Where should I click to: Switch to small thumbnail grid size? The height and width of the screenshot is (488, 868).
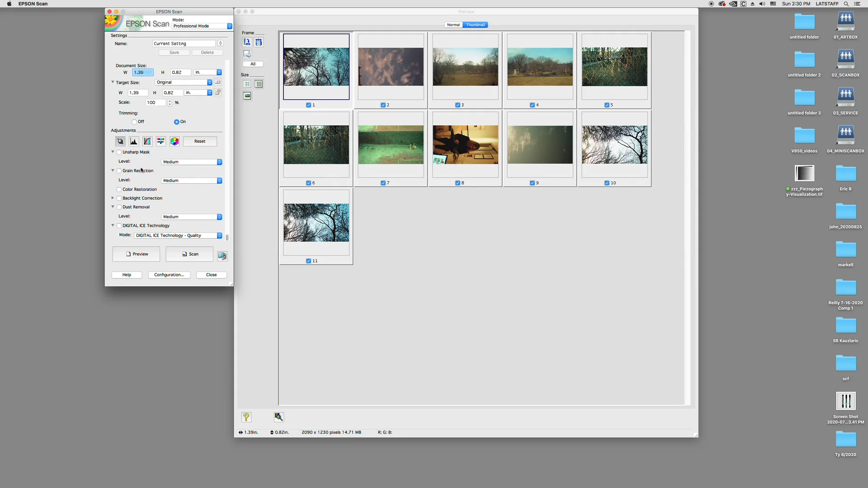(x=259, y=84)
